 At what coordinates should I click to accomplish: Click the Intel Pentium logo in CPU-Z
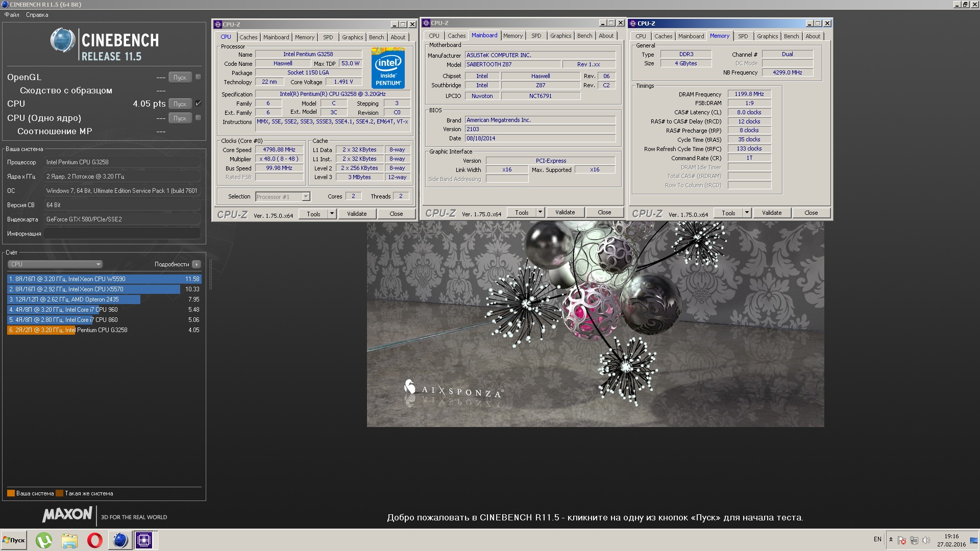pos(388,68)
